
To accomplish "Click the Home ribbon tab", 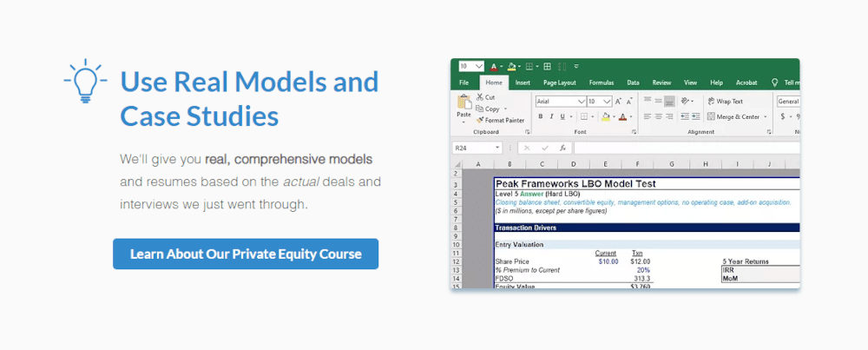I will click(x=495, y=83).
